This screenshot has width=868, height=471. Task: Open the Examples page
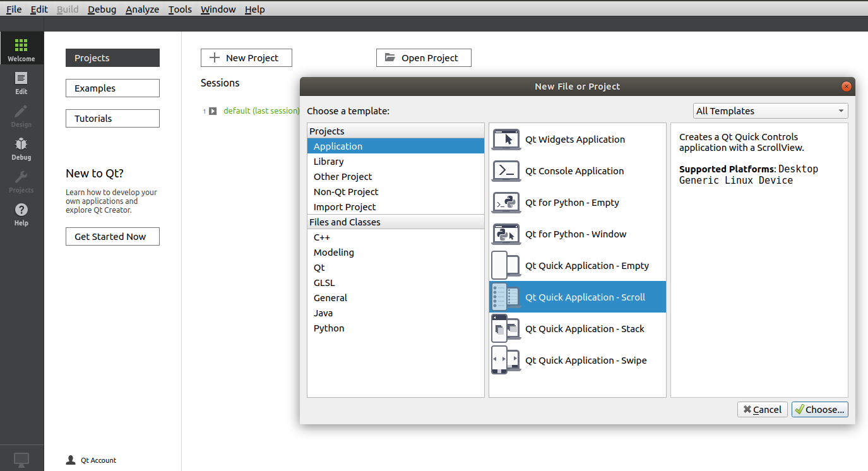point(112,88)
